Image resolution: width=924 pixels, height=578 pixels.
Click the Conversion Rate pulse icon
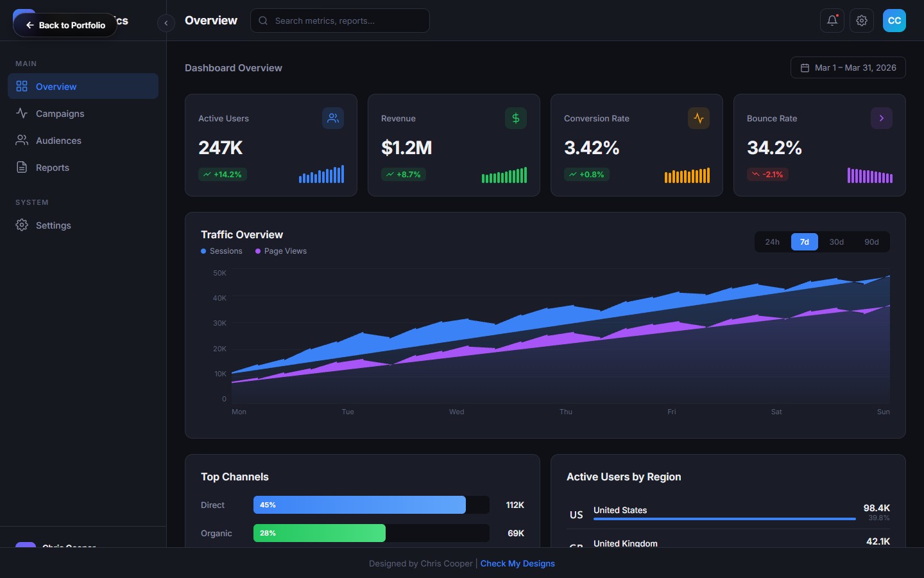(x=699, y=118)
